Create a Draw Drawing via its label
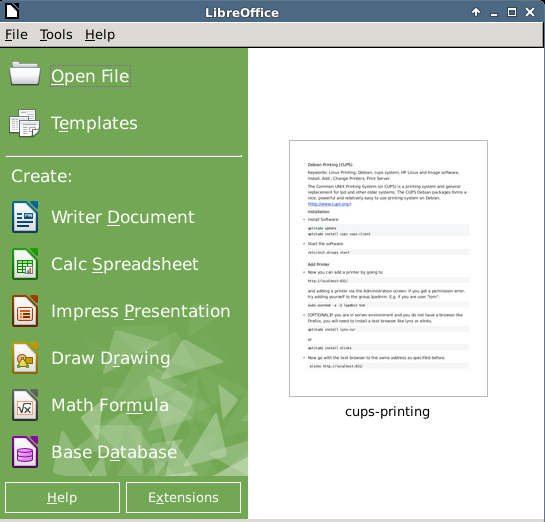This screenshot has height=522, width=545. [111, 358]
